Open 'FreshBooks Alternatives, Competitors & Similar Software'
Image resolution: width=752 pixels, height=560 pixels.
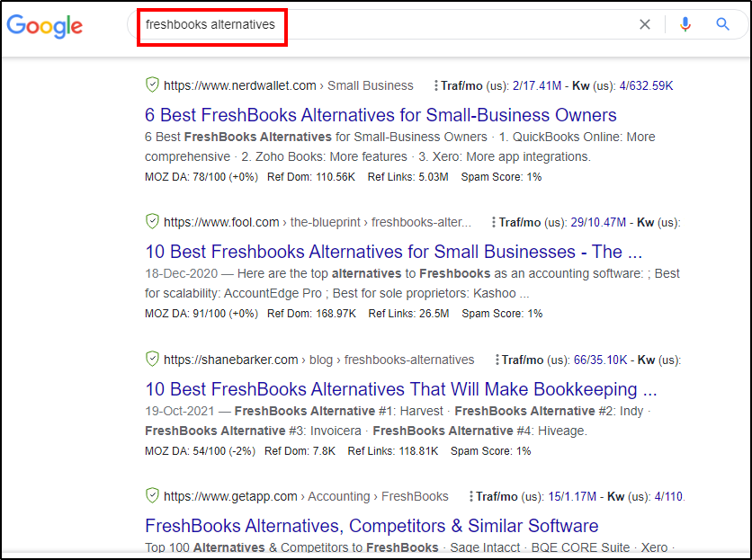click(x=372, y=526)
